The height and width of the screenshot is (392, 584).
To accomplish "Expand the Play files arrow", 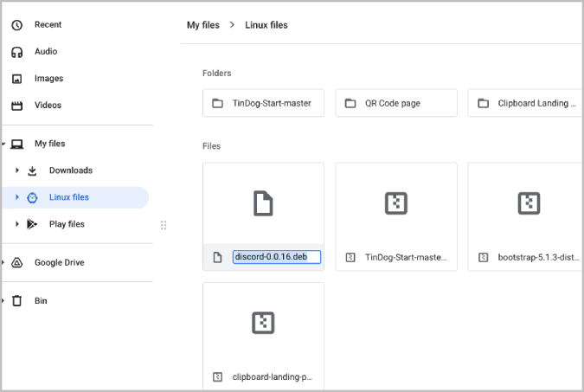I will pyautogui.click(x=17, y=224).
